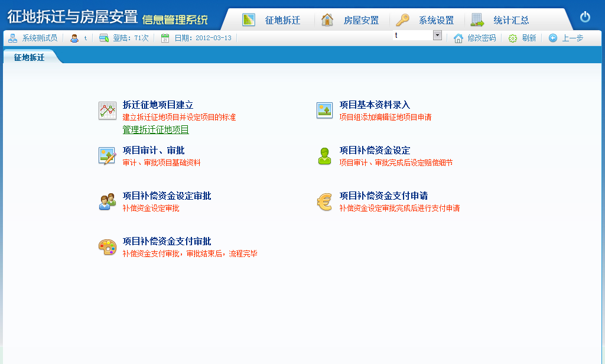Click the green person icon for 项目补偿资金设定

[324, 156]
